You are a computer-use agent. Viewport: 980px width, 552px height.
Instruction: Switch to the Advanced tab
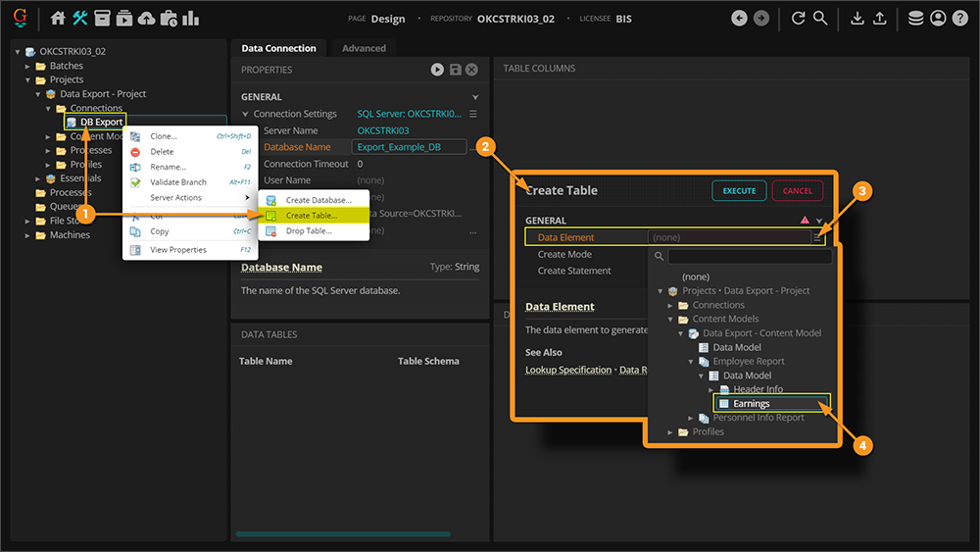[x=364, y=48]
